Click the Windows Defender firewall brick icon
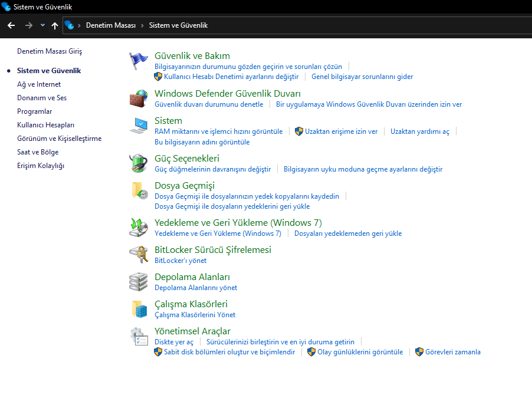 pyautogui.click(x=139, y=98)
